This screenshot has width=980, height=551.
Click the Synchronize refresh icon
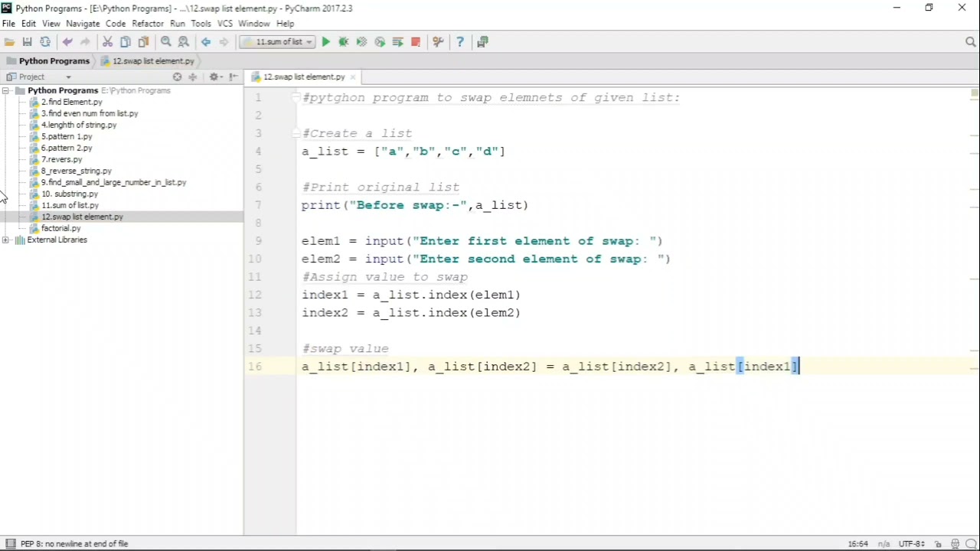pyautogui.click(x=45, y=42)
